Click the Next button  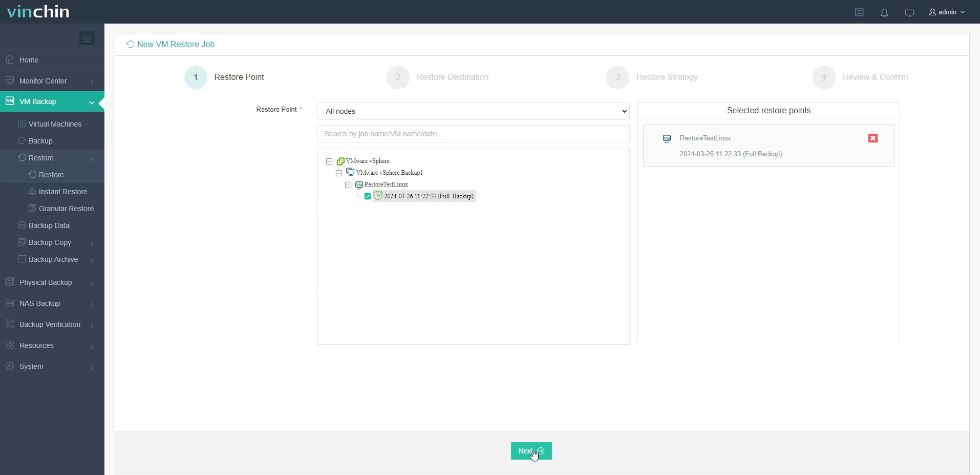(531, 451)
